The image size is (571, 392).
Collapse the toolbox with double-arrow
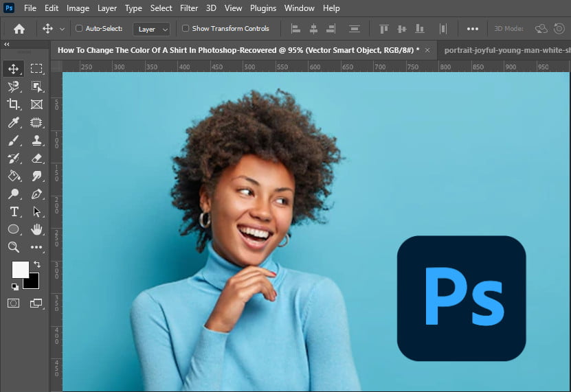coord(7,44)
